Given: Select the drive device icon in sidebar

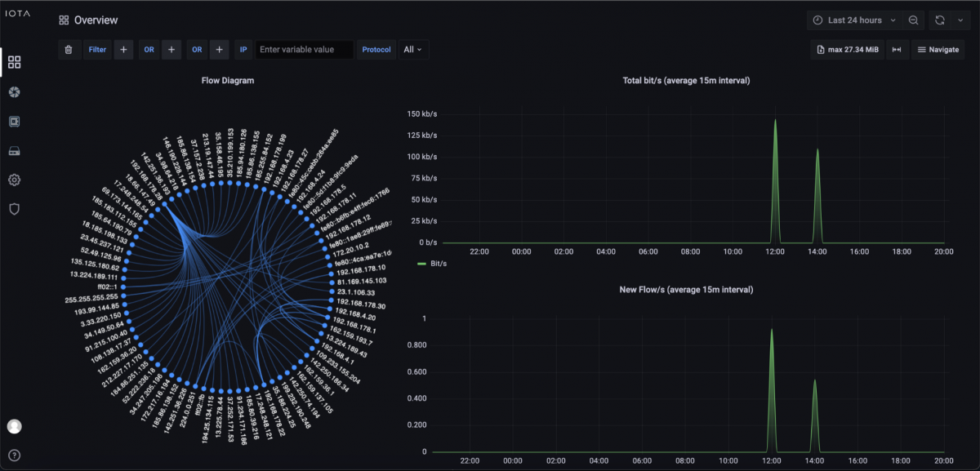Looking at the screenshot, I should coord(14,151).
